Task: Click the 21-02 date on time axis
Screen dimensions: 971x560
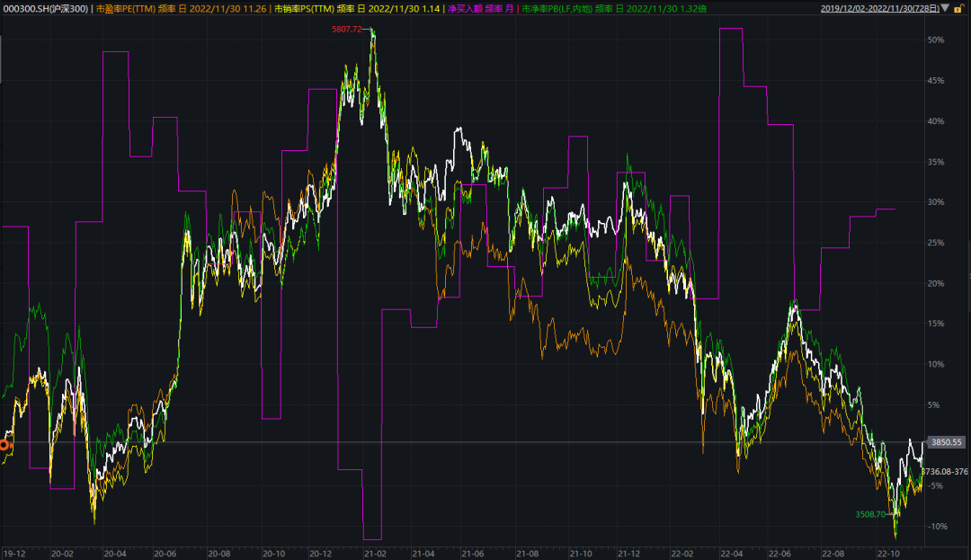Action: pos(375,554)
